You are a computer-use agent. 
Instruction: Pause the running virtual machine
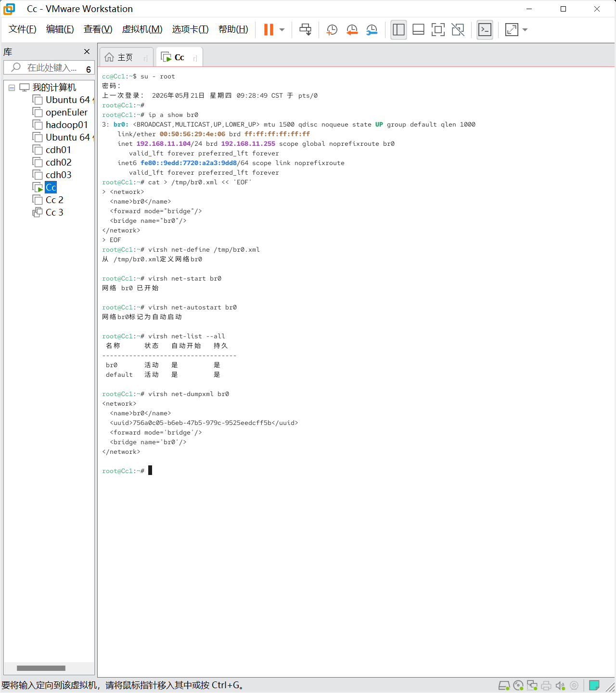269,30
